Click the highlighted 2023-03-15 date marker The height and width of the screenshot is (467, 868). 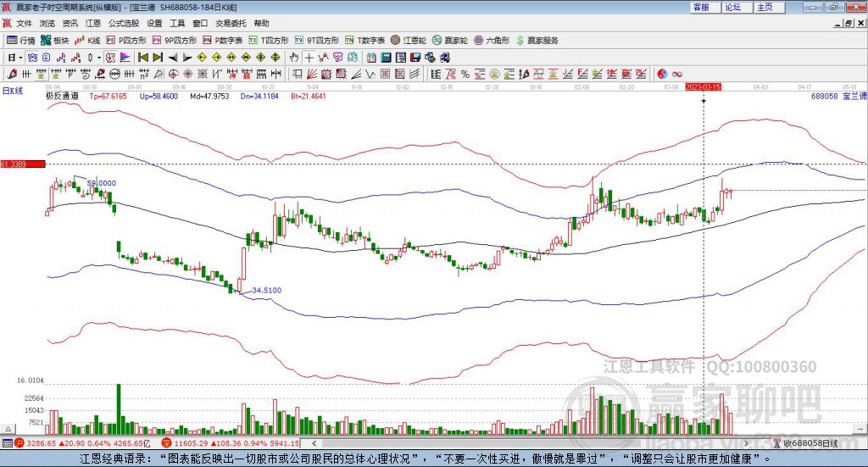[703, 86]
